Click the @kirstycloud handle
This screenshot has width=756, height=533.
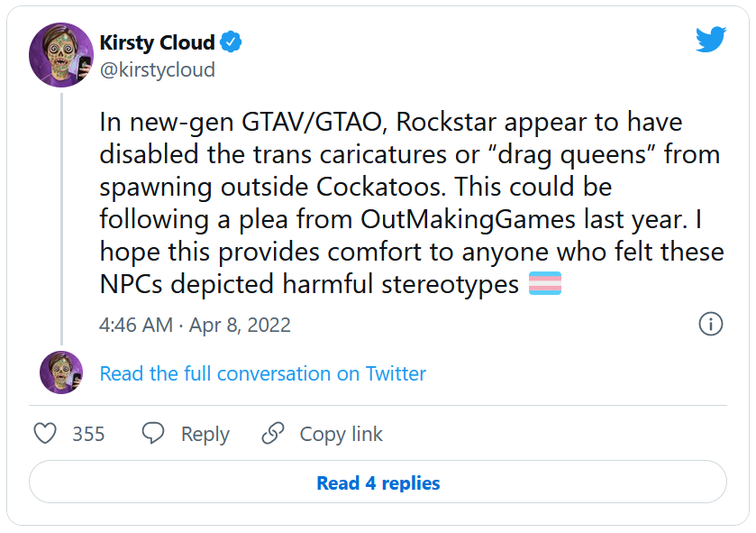(x=157, y=69)
